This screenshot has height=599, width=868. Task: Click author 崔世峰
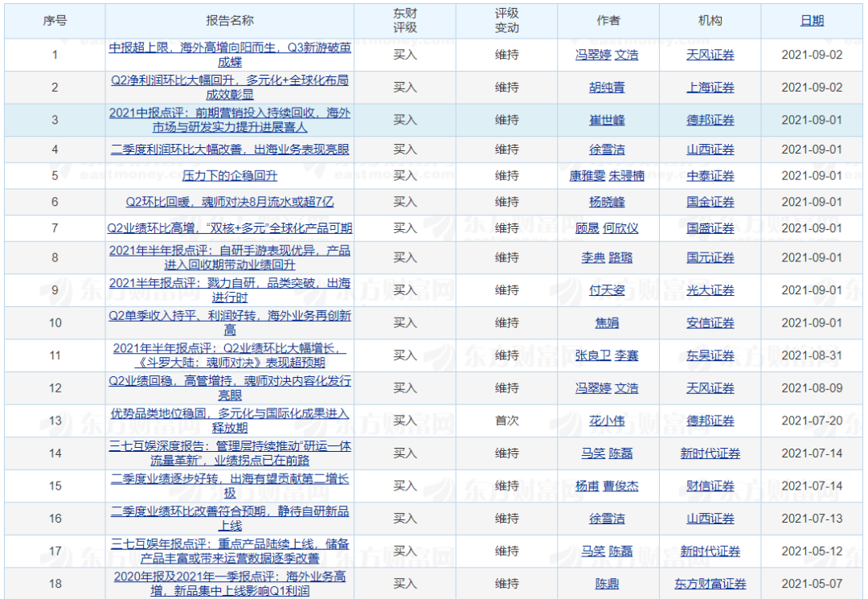[607, 120]
